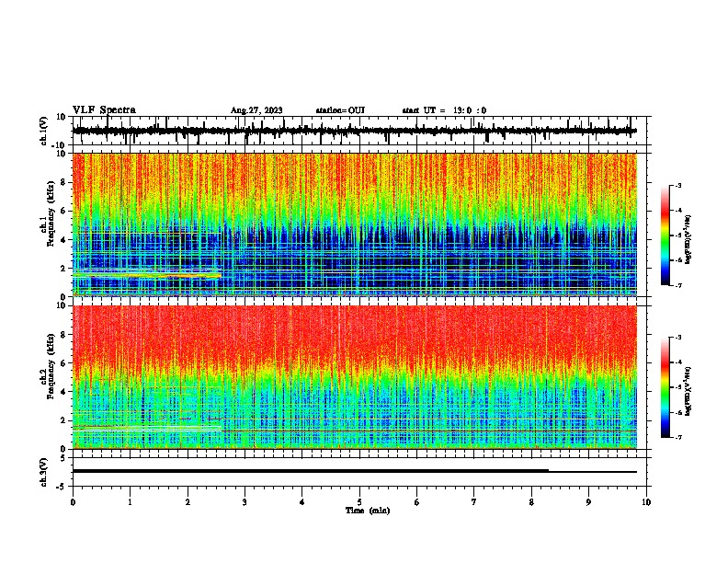Click the "-7" label on ch.1 color bar
This screenshot has width=728, height=563.
tap(677, 285)
